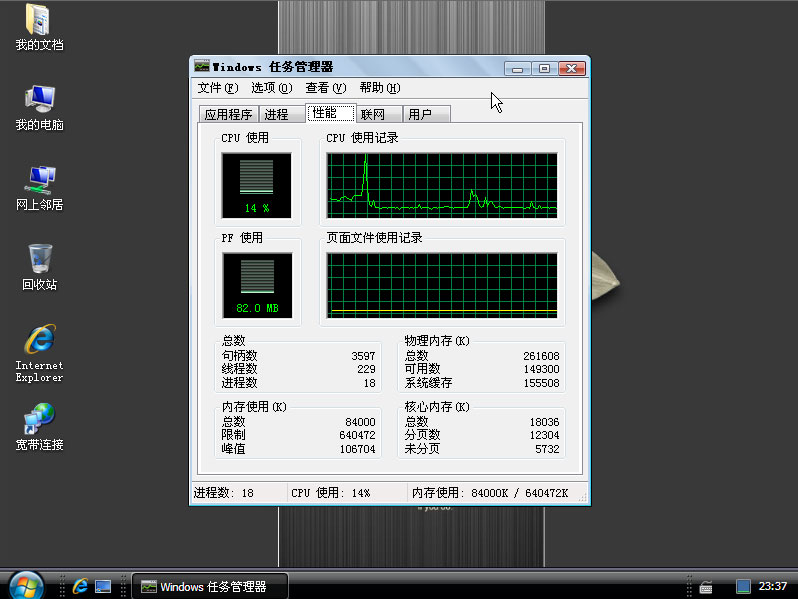Click the CPU 使用 14% gauge
798x599 pixels.
256,185
